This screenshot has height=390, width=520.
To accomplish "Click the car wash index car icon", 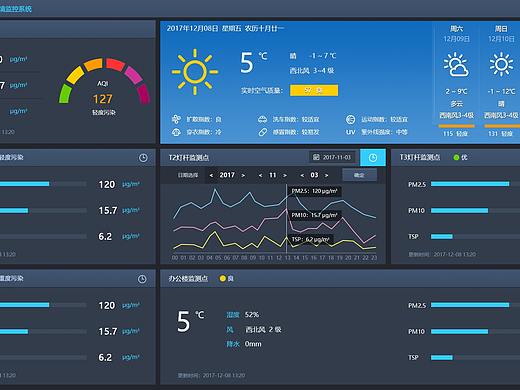I will [262, 119].
